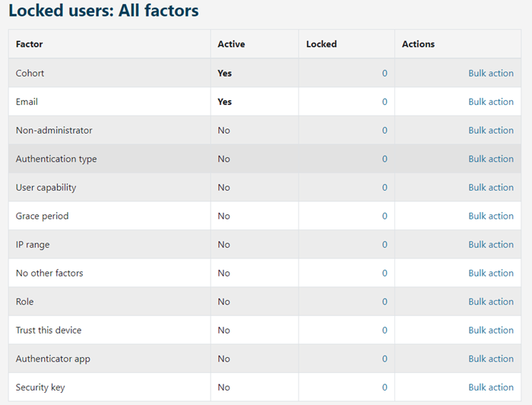Click Bulk action for No other factors
Image resolution: width=532 pixels, height=405 pixels.
(x=490, y=273)
